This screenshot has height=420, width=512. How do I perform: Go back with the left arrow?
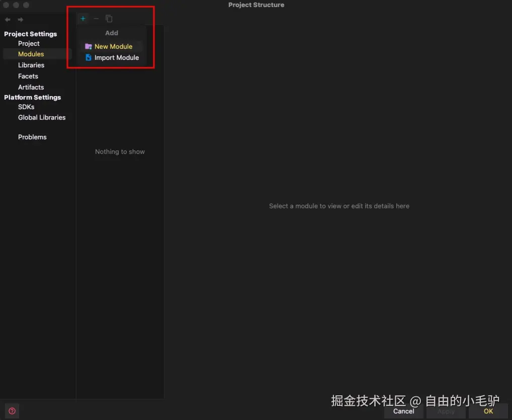(8, 20)
